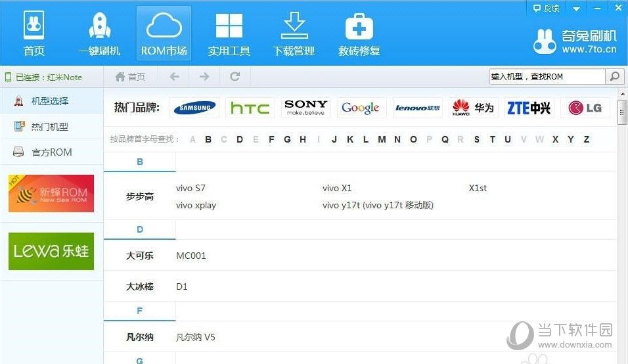Filter brands by letter S
The height and width of the screenshot is (364, 628).
point(477,139)
